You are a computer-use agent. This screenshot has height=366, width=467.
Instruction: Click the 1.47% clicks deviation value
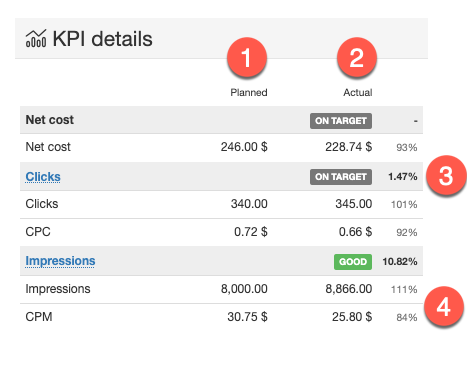(403, 177)
